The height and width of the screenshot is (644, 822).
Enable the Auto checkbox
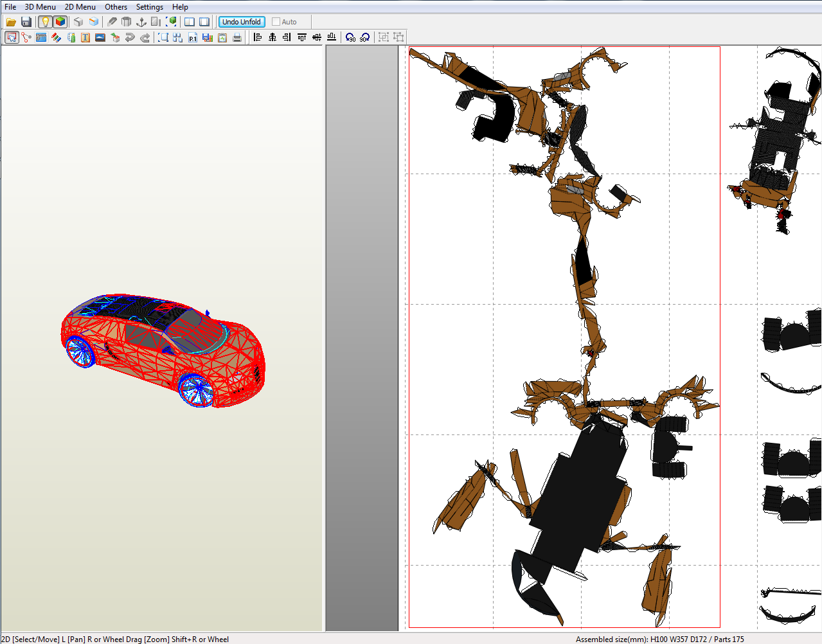tap(276, 21)
